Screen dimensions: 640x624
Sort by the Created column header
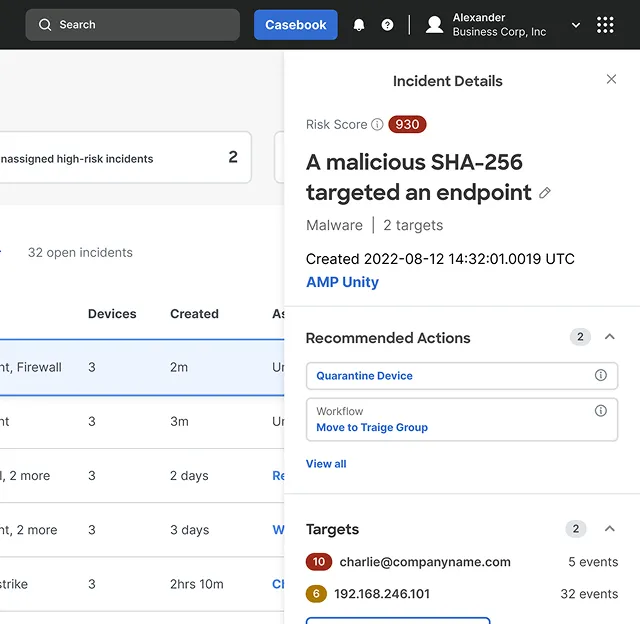(194, 314)
